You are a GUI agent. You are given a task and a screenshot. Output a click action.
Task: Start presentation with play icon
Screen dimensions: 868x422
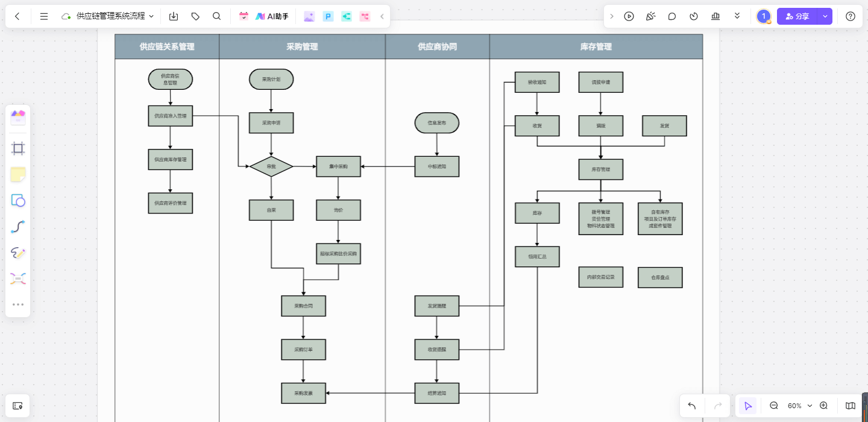pos(629,16)
